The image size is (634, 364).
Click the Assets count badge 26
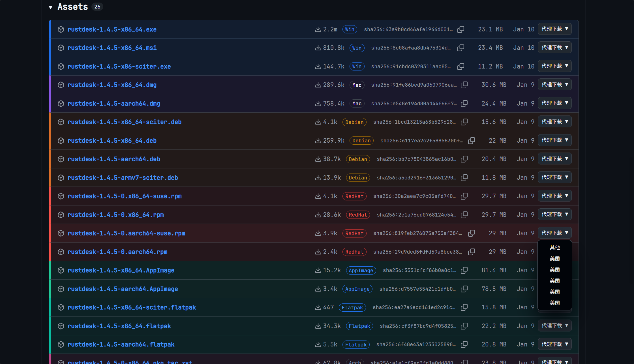pos(97,7)
